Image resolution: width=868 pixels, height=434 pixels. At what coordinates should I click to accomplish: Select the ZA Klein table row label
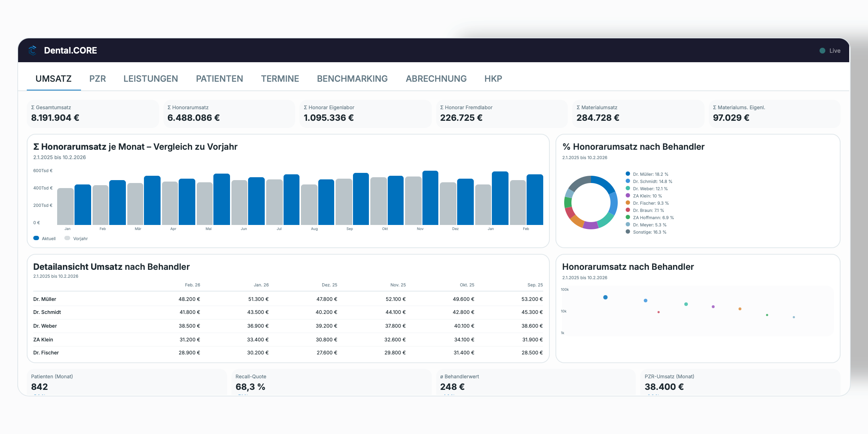coord(43,340)
